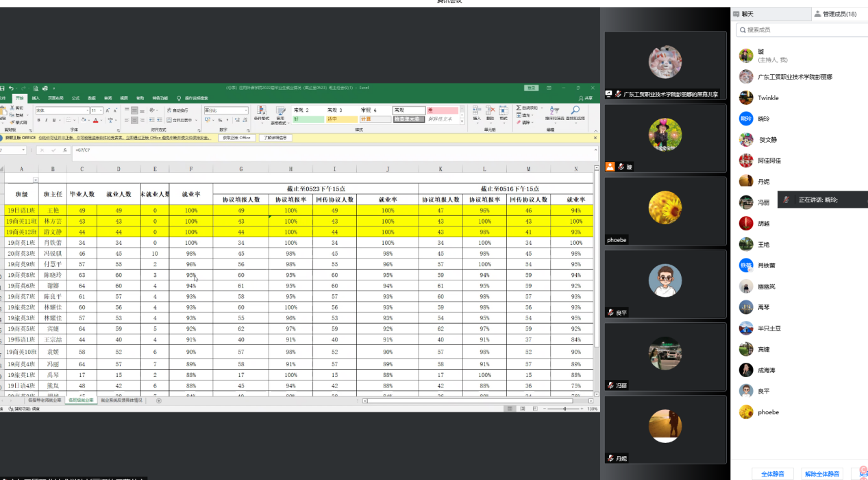868x480 pixels.
Task: Select the pink 差 cell style swatch
Action: 443,110
